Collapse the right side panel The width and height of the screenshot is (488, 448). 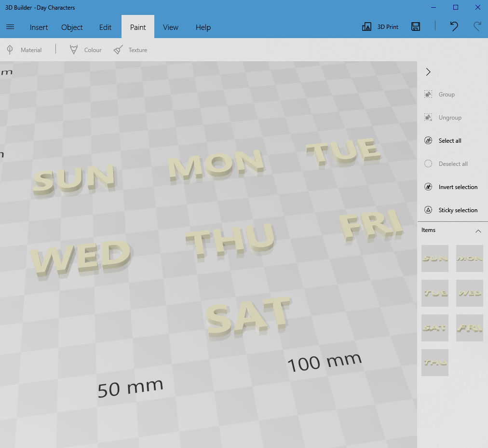tap(428, 71)
